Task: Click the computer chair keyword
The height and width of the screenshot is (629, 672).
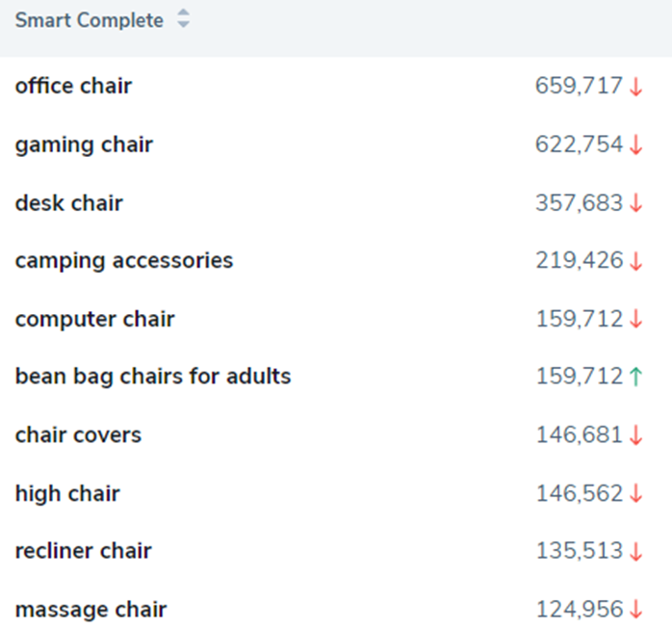Action: (x=94, y=319)
